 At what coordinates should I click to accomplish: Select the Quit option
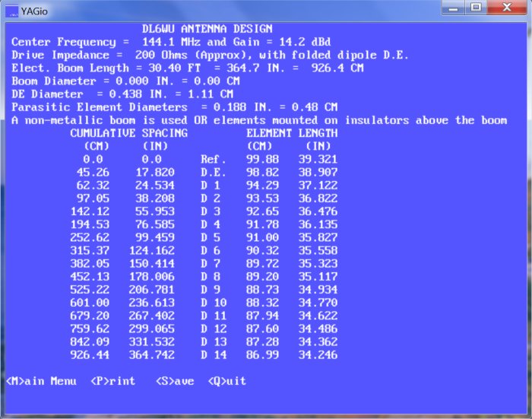click(227, 381)
